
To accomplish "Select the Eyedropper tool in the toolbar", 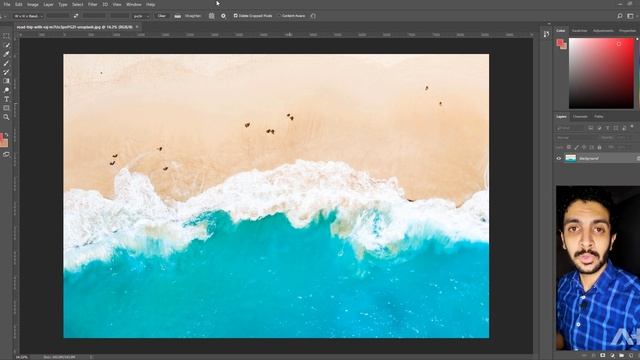I will coord(6,54).
